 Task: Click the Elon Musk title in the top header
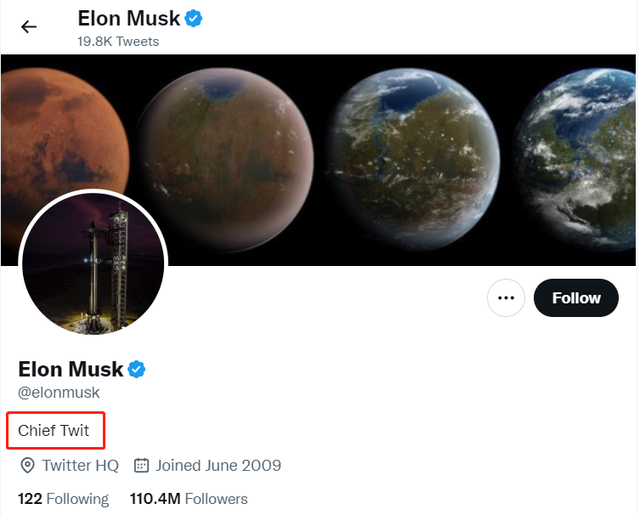[x=129, y=18]
